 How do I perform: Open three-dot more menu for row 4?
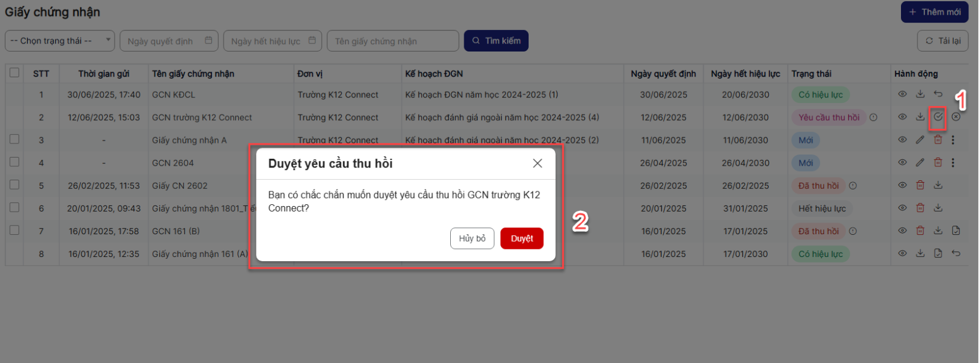coord(953,162)
